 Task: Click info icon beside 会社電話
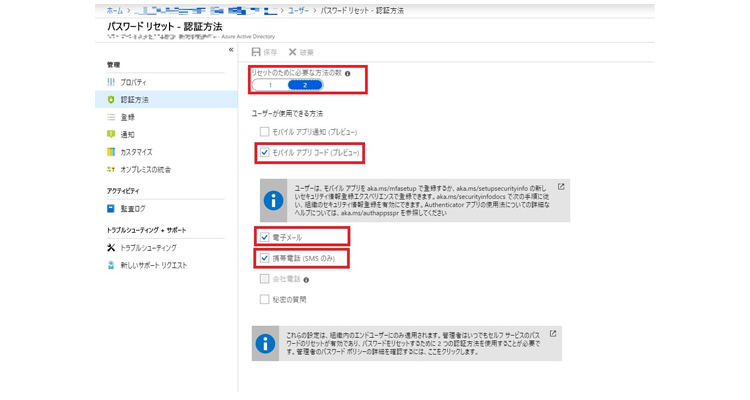coord(306,280)
